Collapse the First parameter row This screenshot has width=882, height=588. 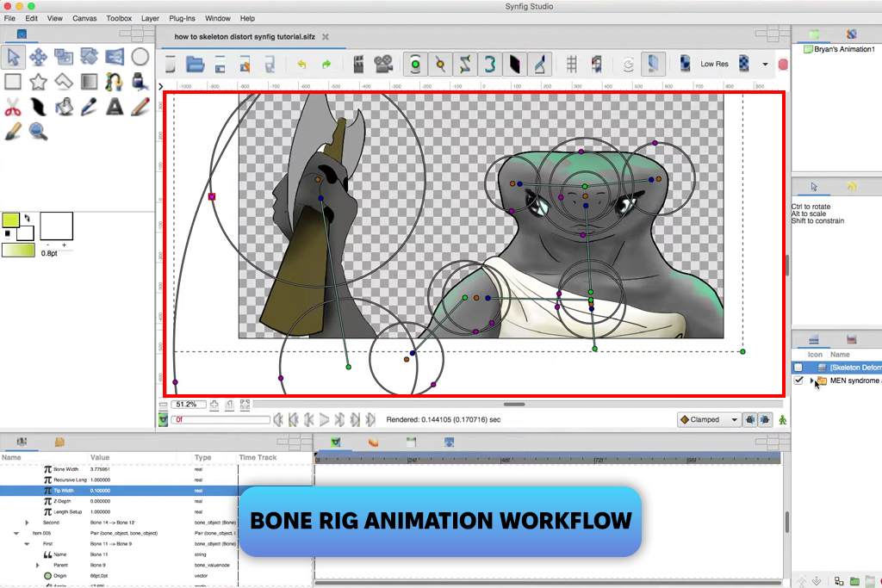(27, 543)
